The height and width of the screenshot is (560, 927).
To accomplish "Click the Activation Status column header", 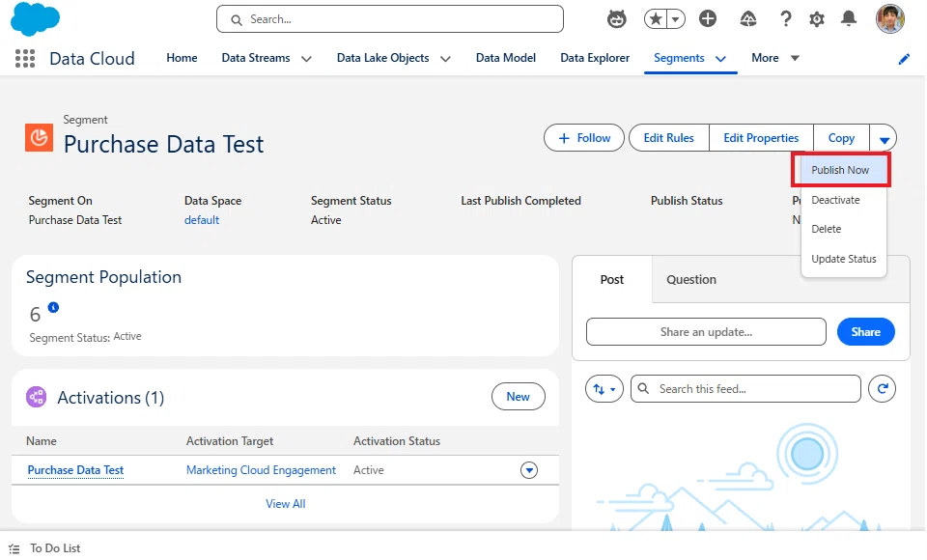I will (397, 441).
